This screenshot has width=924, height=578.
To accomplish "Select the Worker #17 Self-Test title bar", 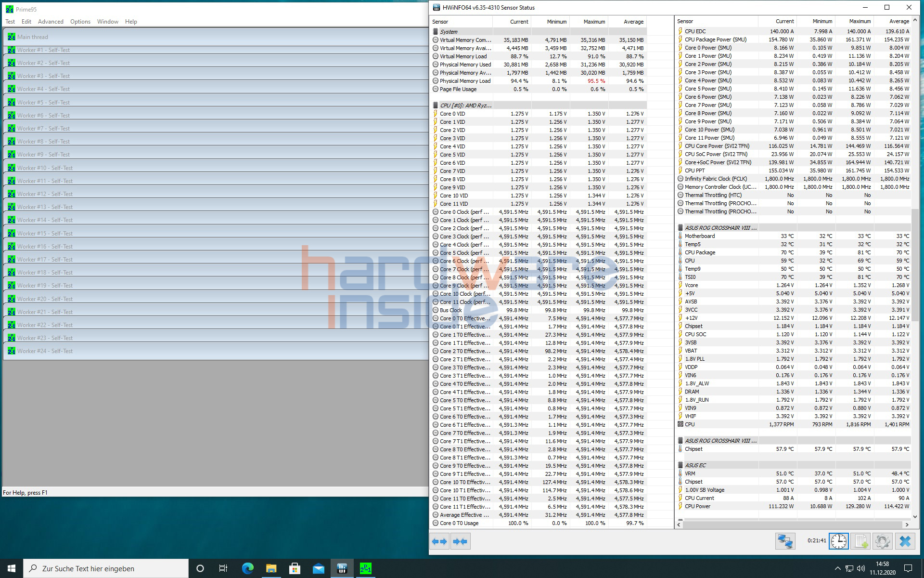I will [216, 259].
